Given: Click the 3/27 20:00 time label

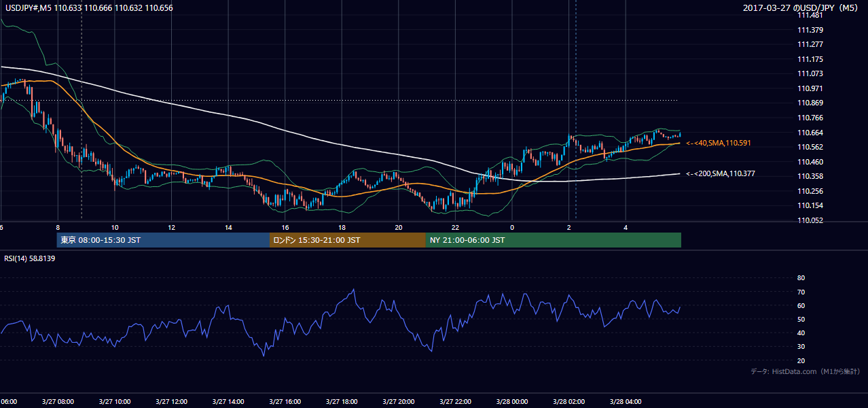Looking at the screenshot, I should (399, 401).
